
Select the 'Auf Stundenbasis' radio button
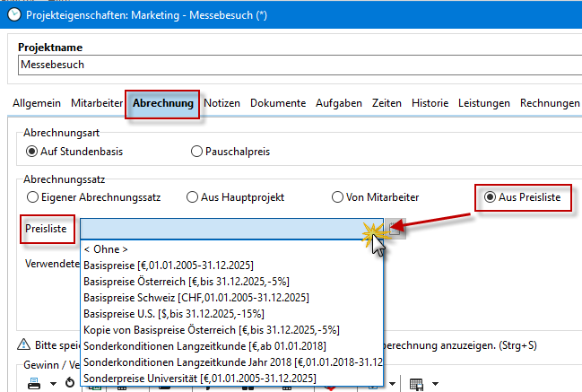[33, 152]
